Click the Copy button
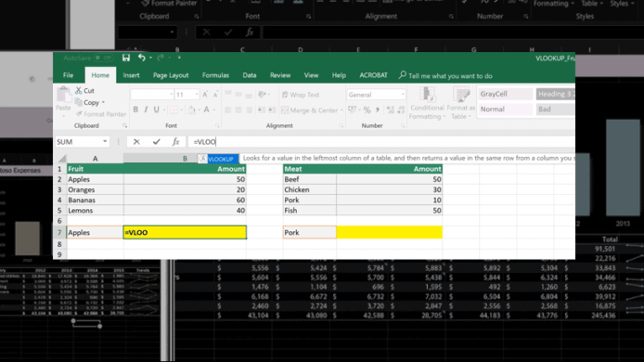This screenshot has width=644, height=362. [x=87, y=102]
